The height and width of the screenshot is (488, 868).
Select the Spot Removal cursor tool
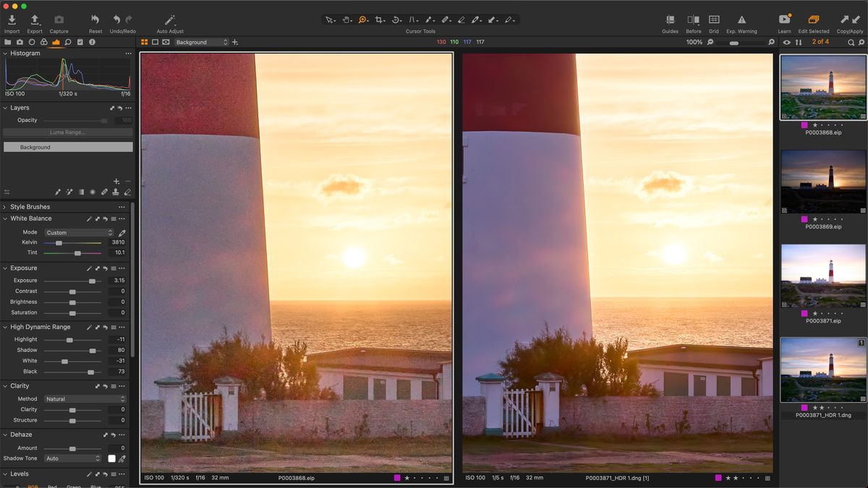click(x=446, y=20)
